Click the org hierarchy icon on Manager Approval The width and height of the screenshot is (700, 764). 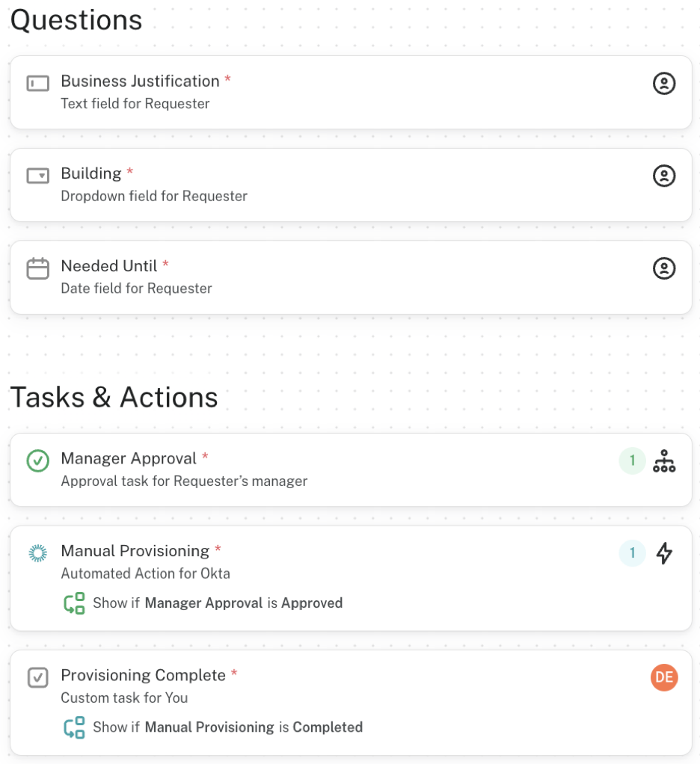[x=663, y=460]
